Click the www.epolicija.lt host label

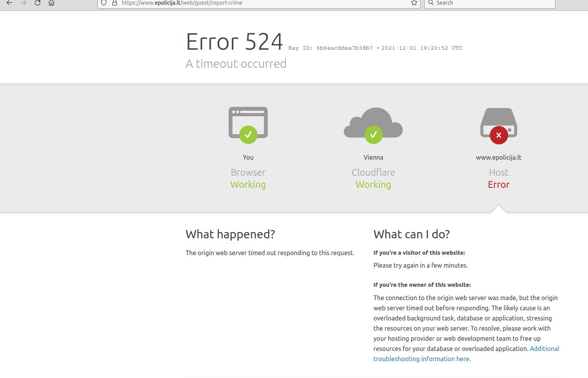point(498,157)
